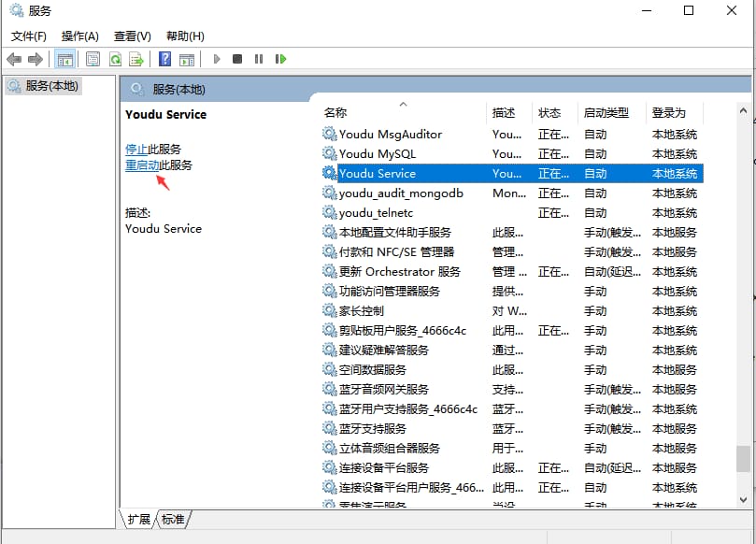The height and width of the screenshot is (544, 756).
Task: Switch to the 标准 tab
Action: pyautogui.click(x=173, y=519)
